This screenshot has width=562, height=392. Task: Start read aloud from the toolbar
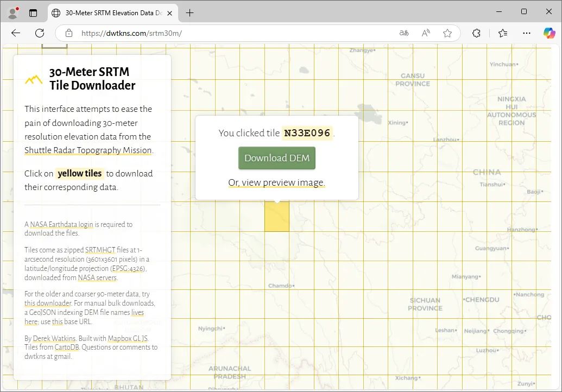pyautogui.click(x=426, y=33)
